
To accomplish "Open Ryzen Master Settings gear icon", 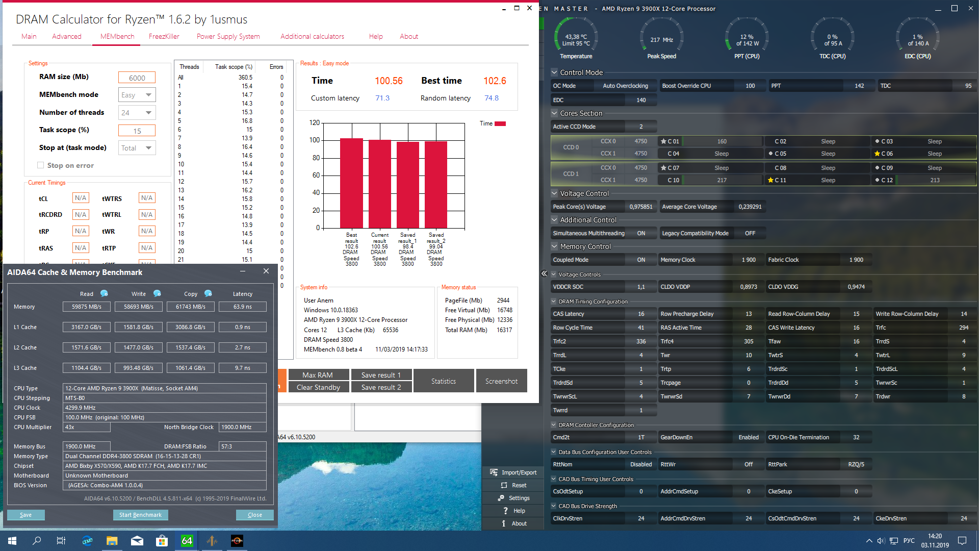I will 501,498.
